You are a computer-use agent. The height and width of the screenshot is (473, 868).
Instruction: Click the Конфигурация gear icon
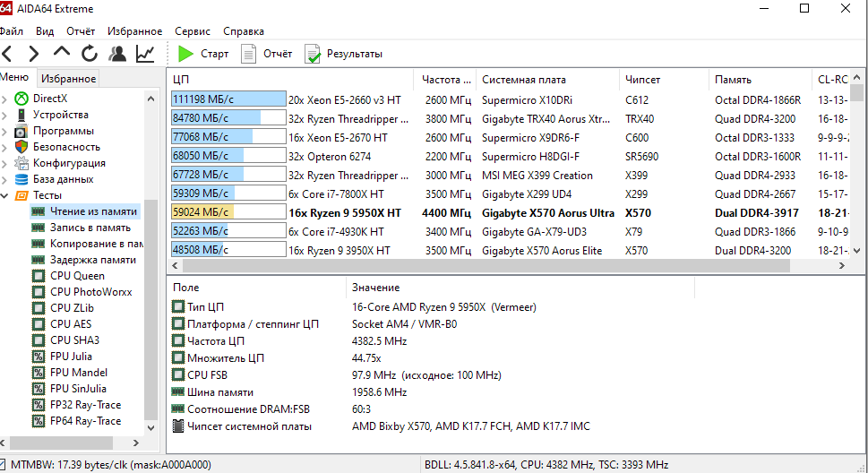pos(21,163)
